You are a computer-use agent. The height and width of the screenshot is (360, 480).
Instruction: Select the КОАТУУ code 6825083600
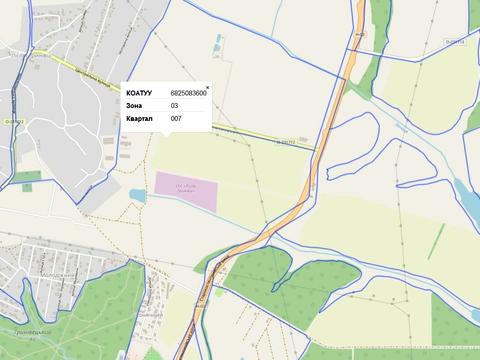[x=189, y=93]
